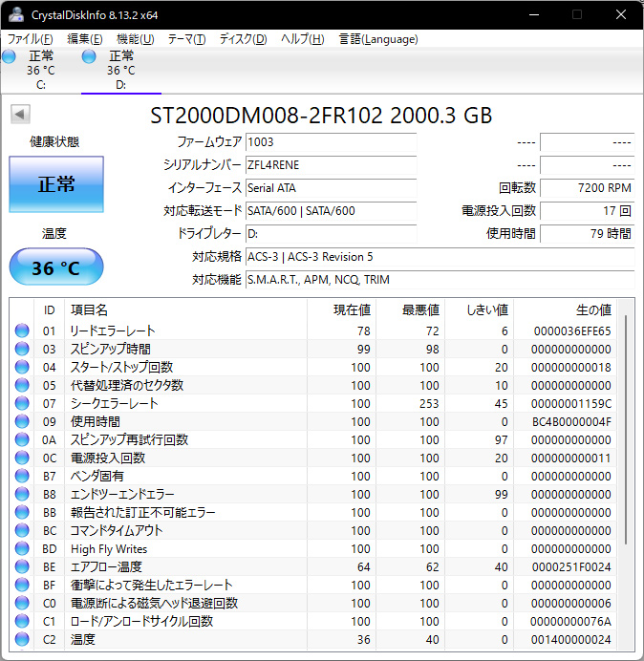The height and width of the screenshot is (661, 644).
Task: Click the status orb for row 09 使用時間
Action: click(22, 421)
